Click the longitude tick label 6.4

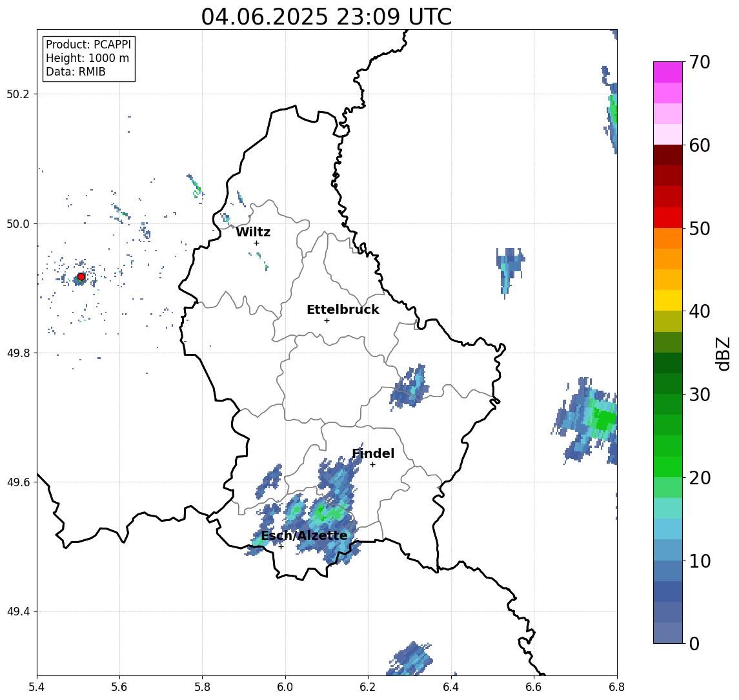(x=451, y=687)
